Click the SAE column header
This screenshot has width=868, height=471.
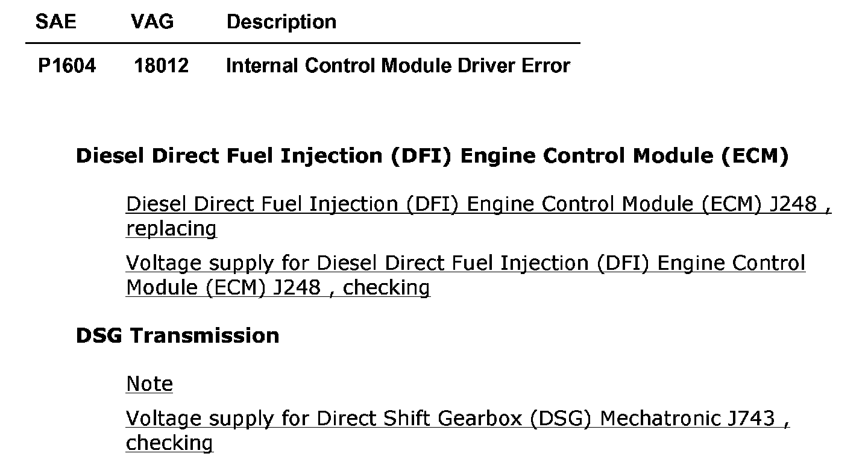(x=56, y=22)
